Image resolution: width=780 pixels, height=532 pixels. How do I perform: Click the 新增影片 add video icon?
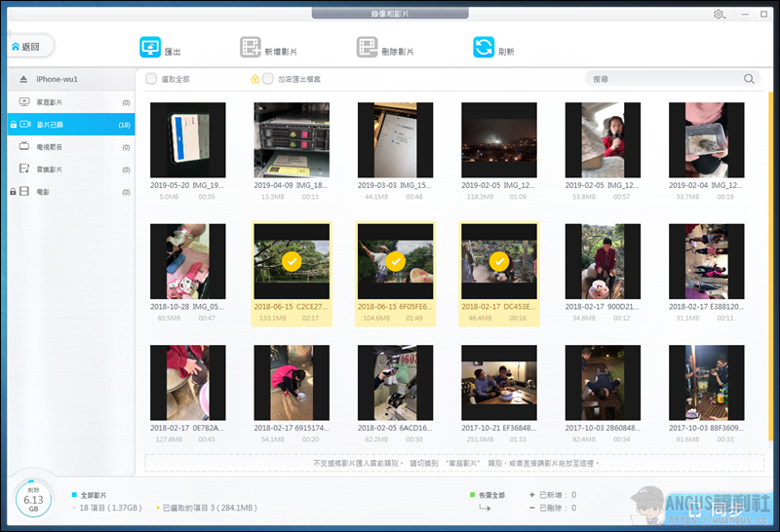251,48
